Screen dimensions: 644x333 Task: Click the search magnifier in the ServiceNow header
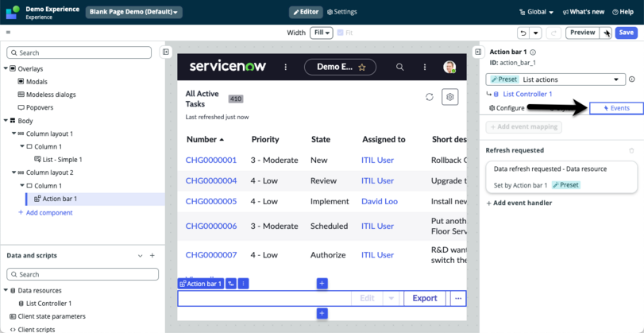coord(399,67)
